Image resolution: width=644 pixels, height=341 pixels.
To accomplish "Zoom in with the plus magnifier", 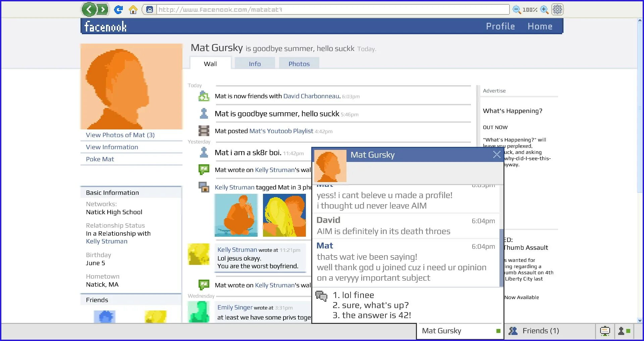I will pyautogui.click(x=544, y=10).
